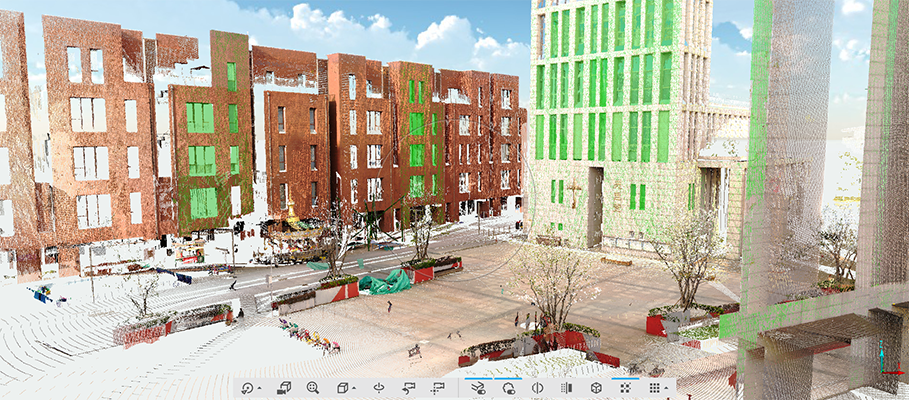Select the orbit rotation tool

(x=246, y=388)
